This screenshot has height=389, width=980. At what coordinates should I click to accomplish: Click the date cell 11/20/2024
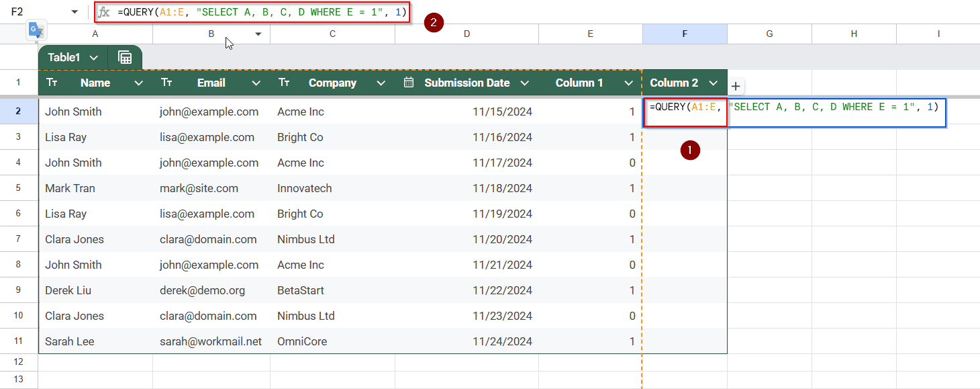[467, 239]
